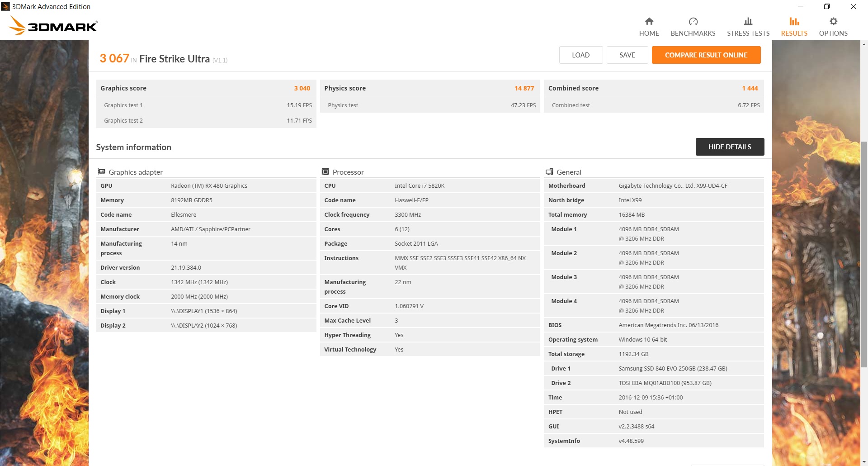Click memory clock value 2000 MHz
The width and height of the screenshot is (868, 466).
click(x=199, y=296)
